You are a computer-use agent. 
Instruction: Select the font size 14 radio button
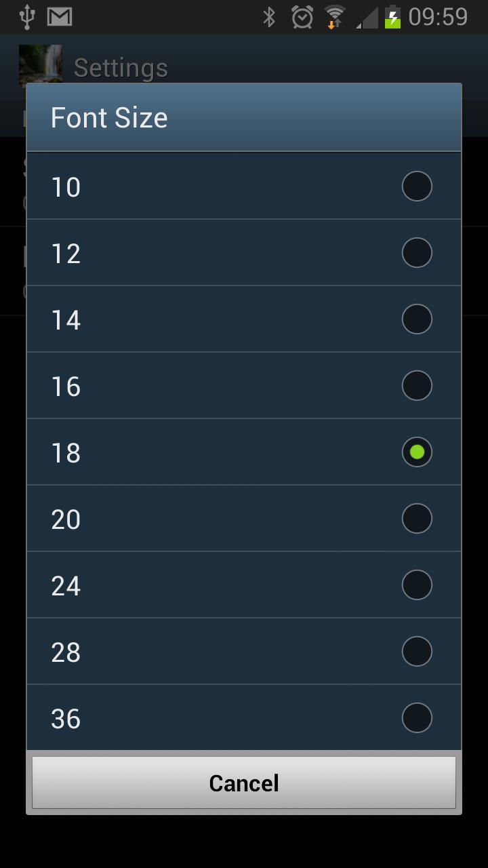coord(417,319)
